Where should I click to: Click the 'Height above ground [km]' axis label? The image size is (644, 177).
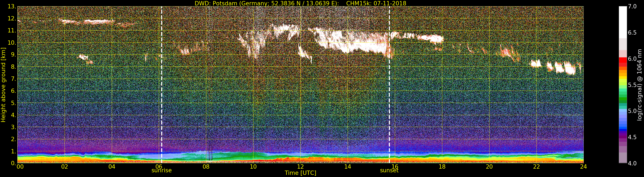point(3,85)
